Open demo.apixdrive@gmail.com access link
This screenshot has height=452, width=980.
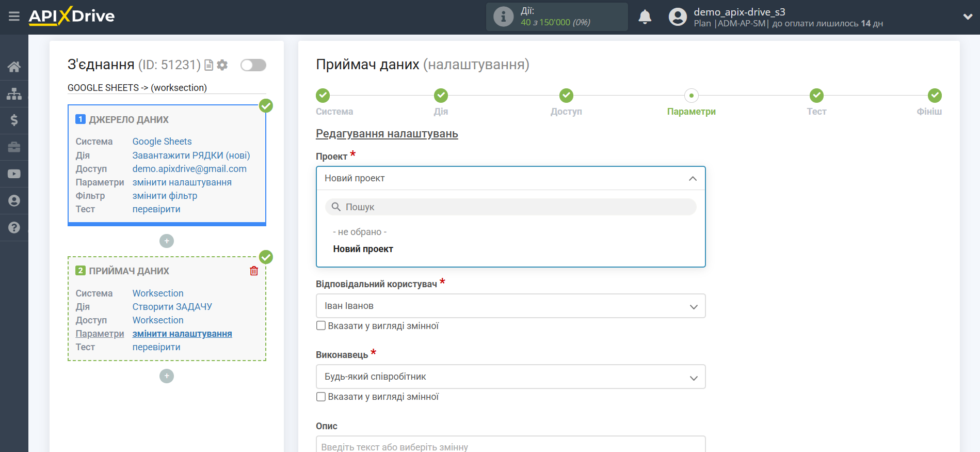(189, 169)
